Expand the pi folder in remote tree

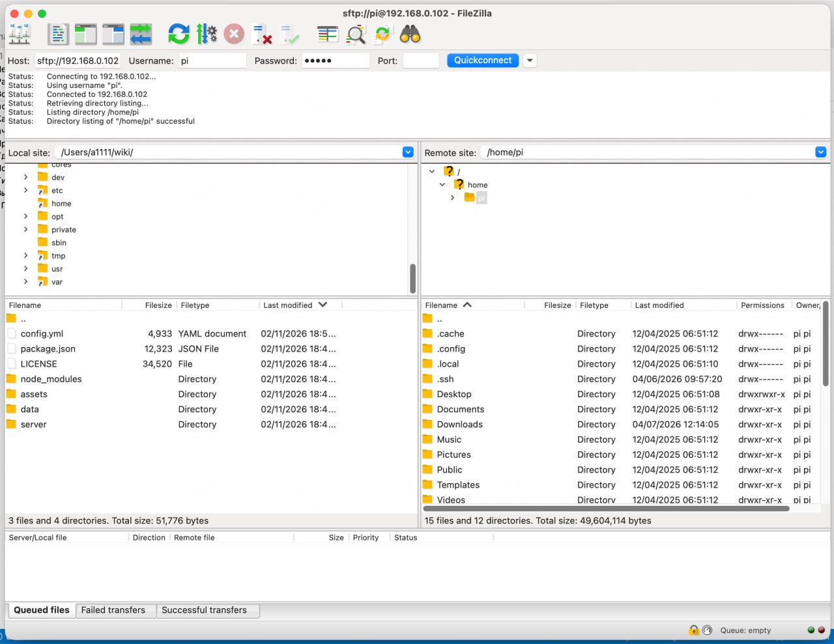point(452,197)
